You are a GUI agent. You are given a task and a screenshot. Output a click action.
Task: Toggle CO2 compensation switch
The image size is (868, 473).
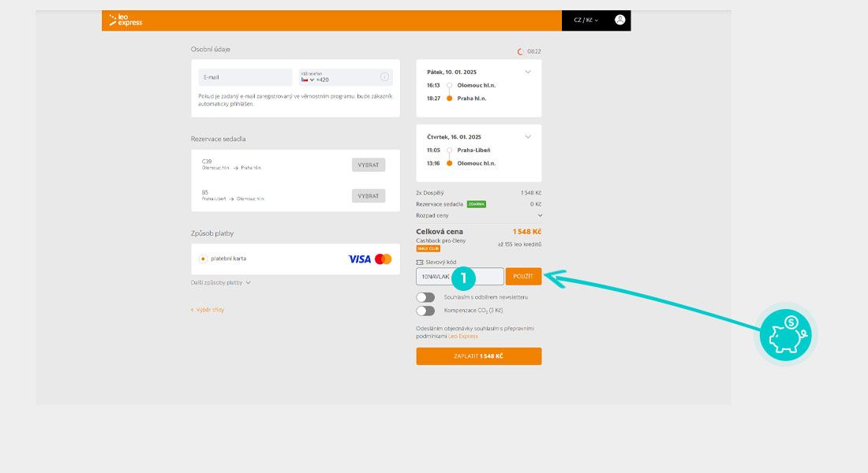pos(425,311)
